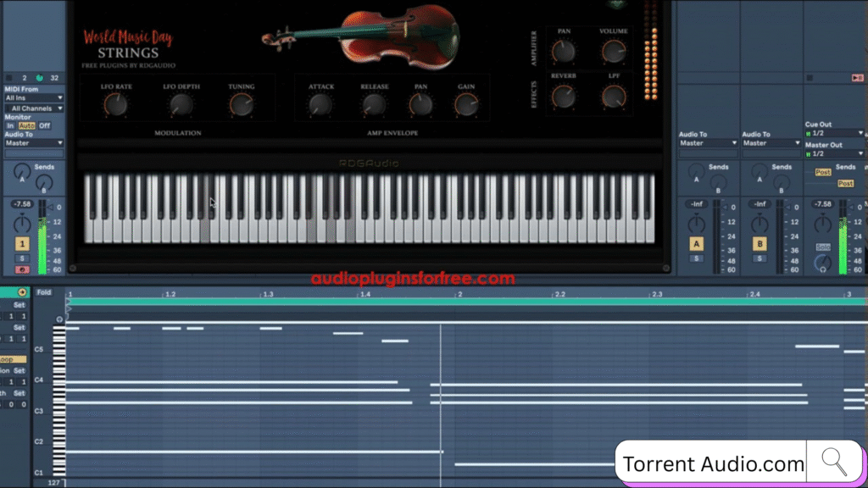Open the MIDI From All Ins dropdown
The width and height of the screenshot is (868, 488).
(x=34, y=97)
